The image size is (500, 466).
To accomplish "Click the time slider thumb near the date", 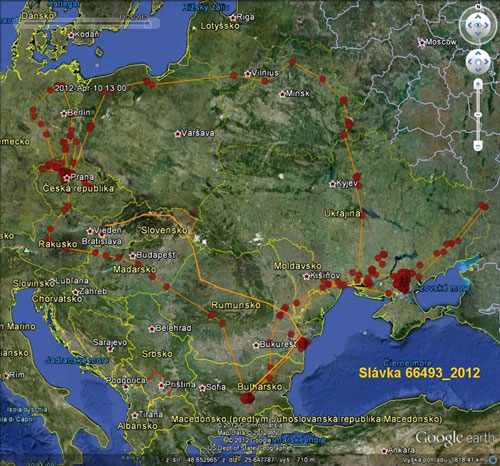I will 149,23.
